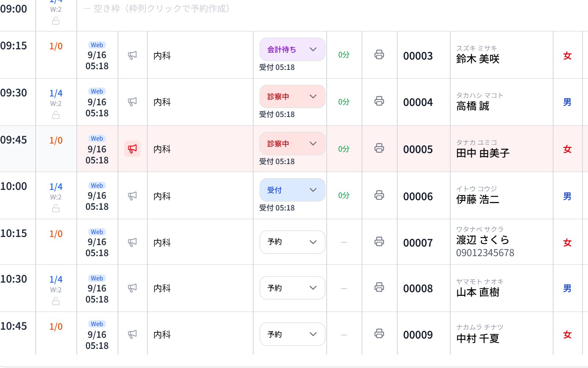Click phone number 09012345678
588x368 pixels.
click(485, 253)
